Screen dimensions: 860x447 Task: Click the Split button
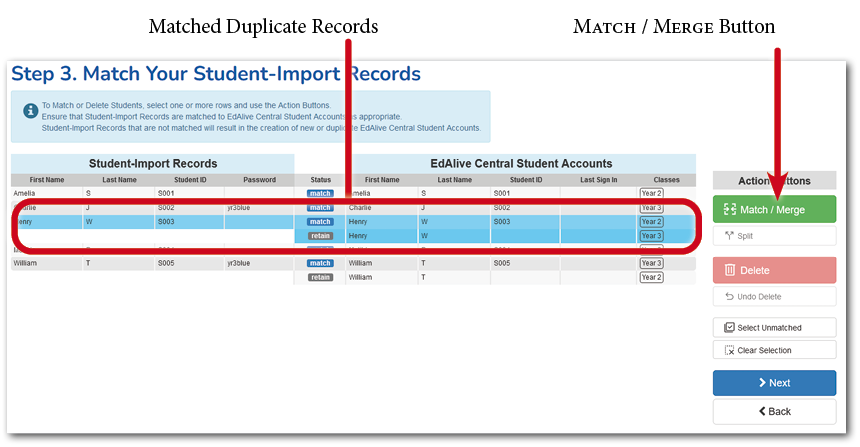[774, 236]
